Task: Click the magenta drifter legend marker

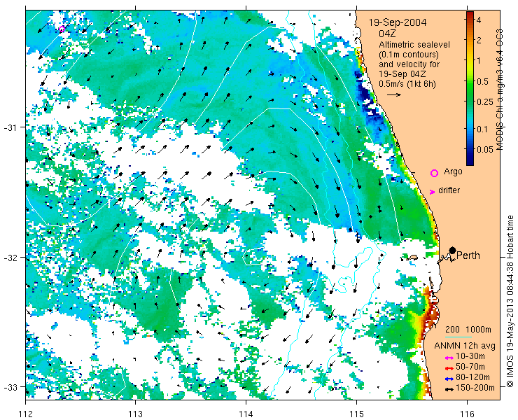Action: tap(432, 192)
